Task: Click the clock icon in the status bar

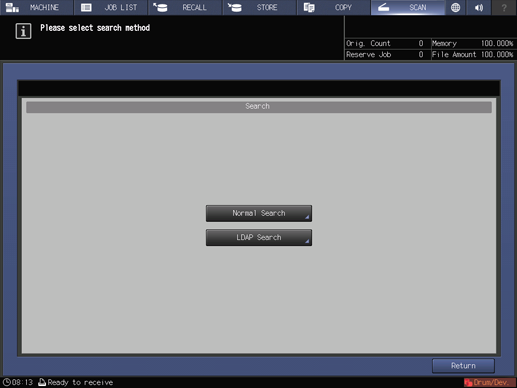Action: [6, 382]
